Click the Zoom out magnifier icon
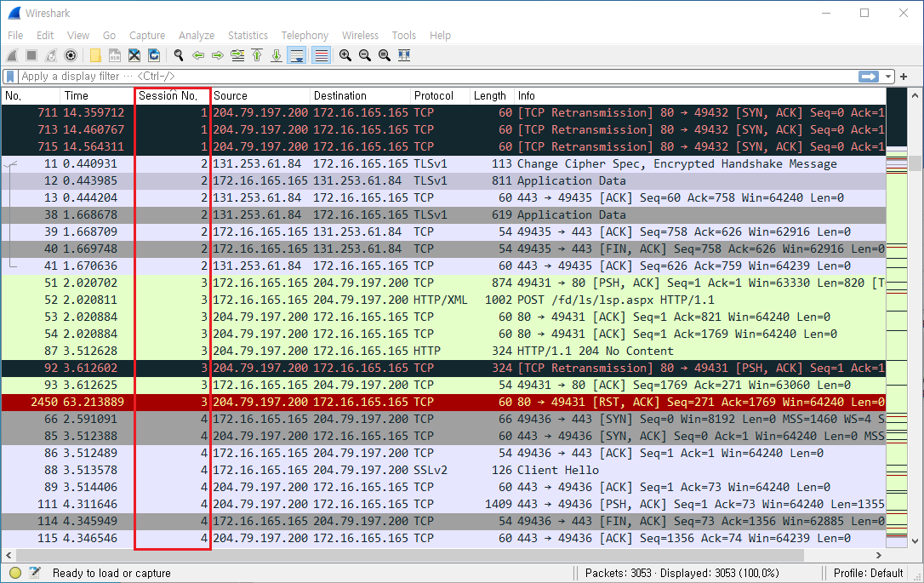This screenshot has width=924, height=583. click(x=365, y=55)
